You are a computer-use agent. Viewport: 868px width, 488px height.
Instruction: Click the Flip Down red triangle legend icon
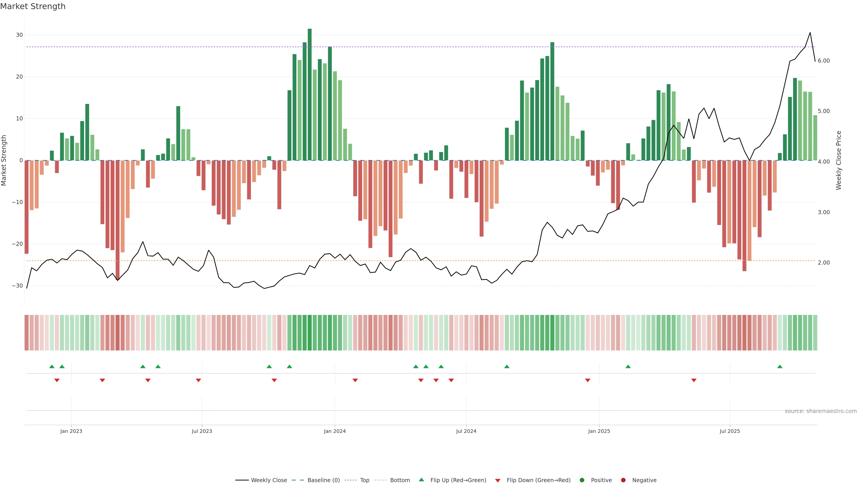click(498, 481)
